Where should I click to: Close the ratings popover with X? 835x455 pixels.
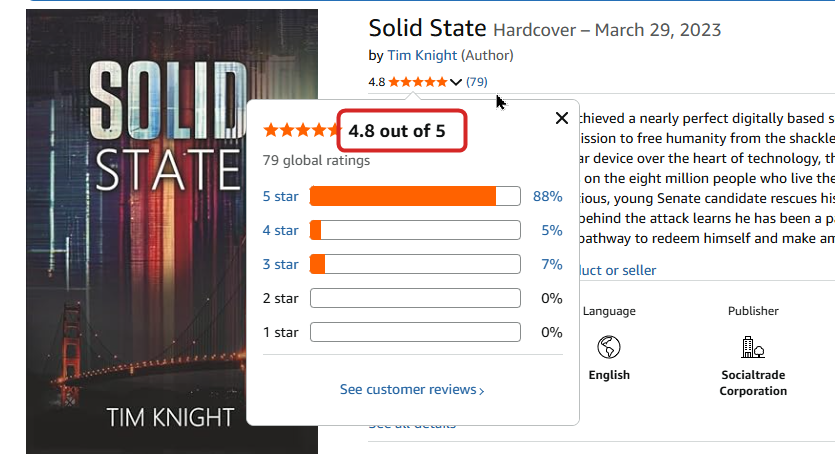click(562, 119)
